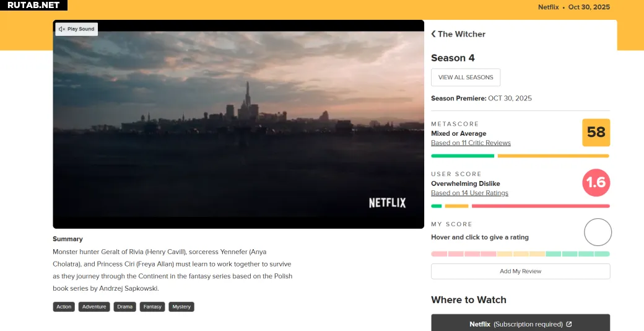Select the Fantasy genre tag
Image resolution: width=644 pixels, height=331 pixels.
pos(152,307)
